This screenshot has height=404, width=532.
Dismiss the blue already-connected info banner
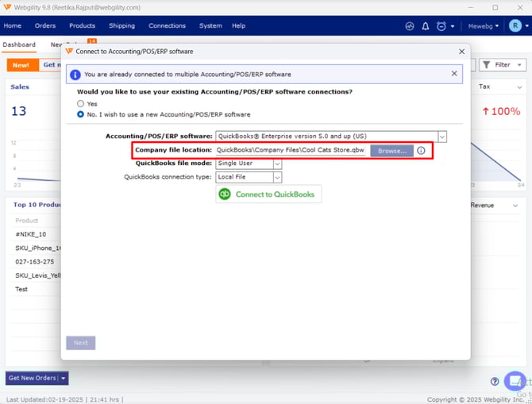click(454, 74)
